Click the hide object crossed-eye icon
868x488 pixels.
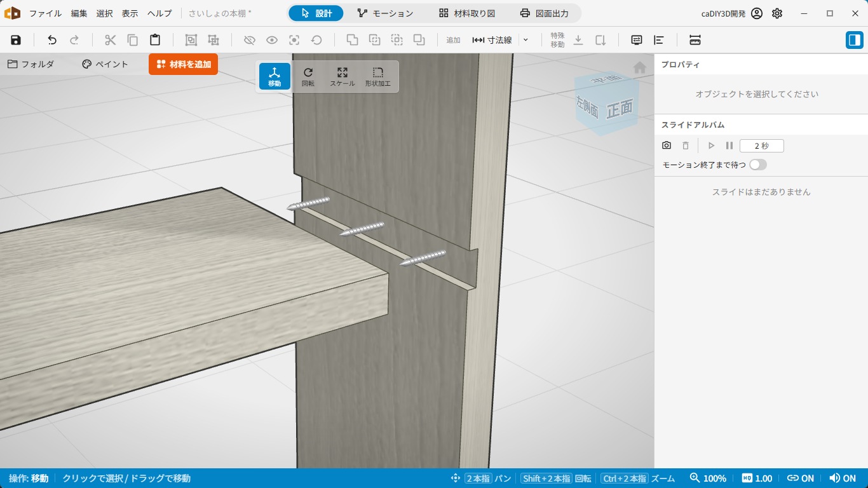pyautogui.click(x=250, y=40)
